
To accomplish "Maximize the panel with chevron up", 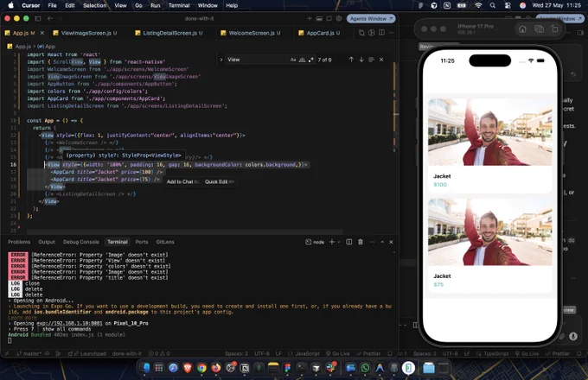I will click(382, 242).
